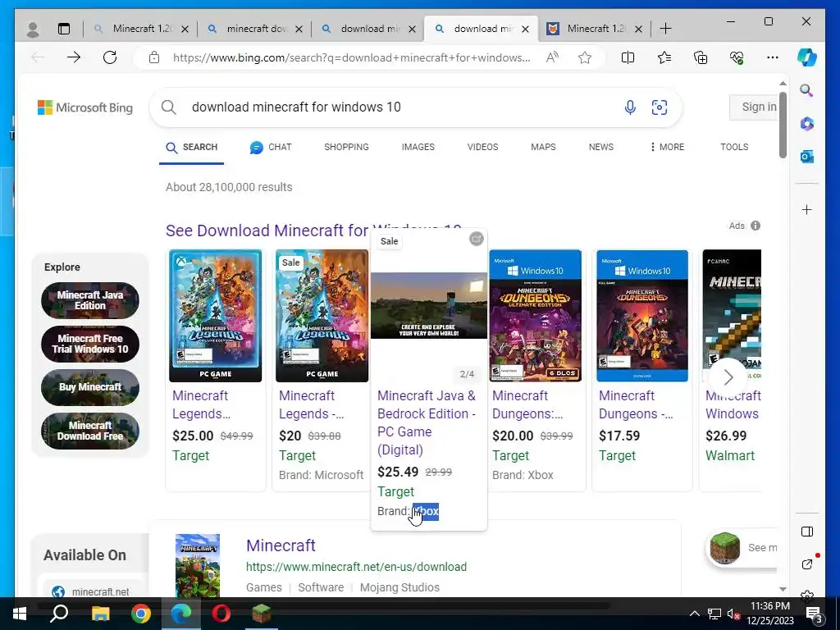Open Microsoft 365 sidebar icon

click(807, 124)
